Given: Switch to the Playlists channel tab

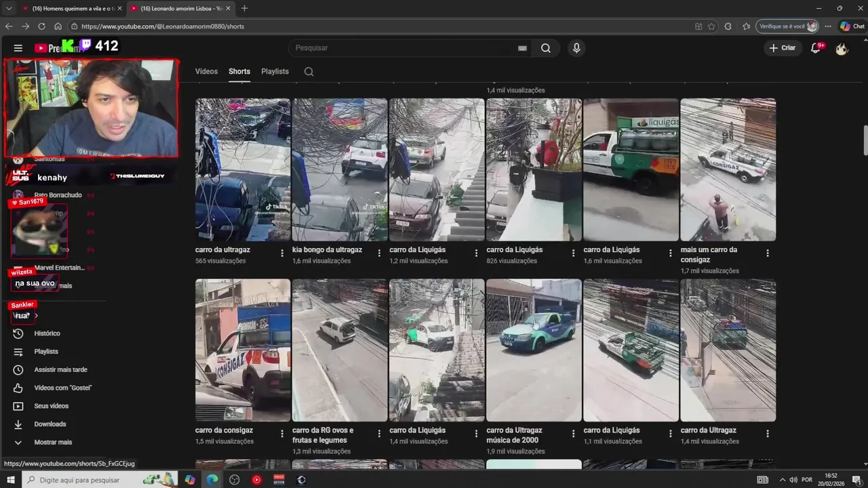Looking at the screenshot, I should point(275,71).
